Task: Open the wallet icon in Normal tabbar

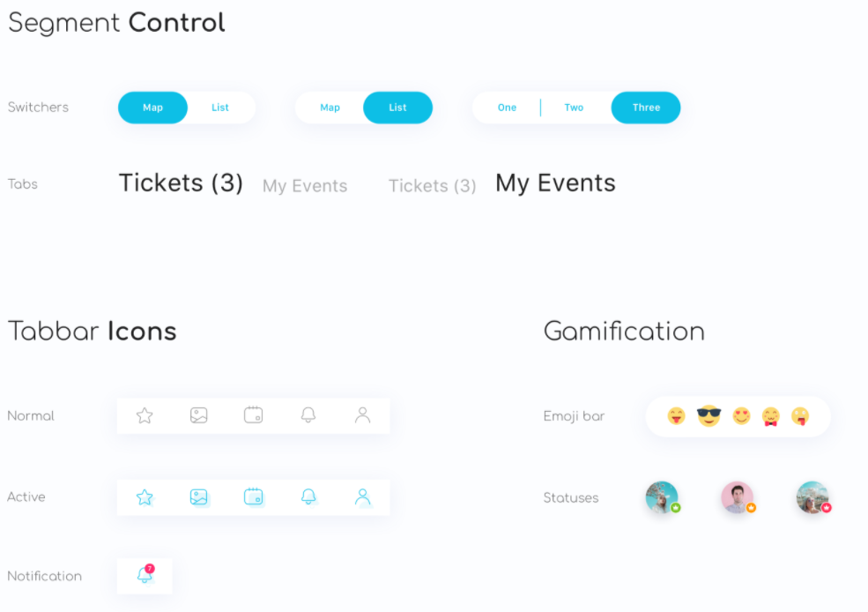Action: [254, 414]
